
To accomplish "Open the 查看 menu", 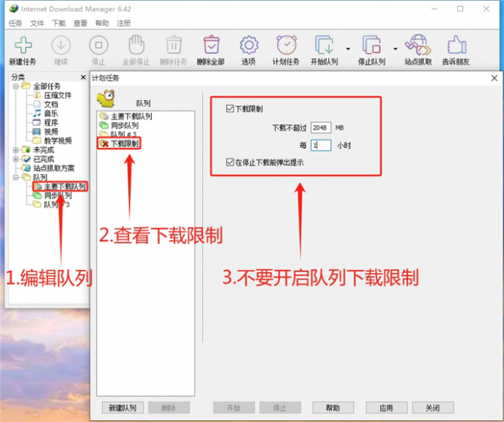I will coord(80,23).
